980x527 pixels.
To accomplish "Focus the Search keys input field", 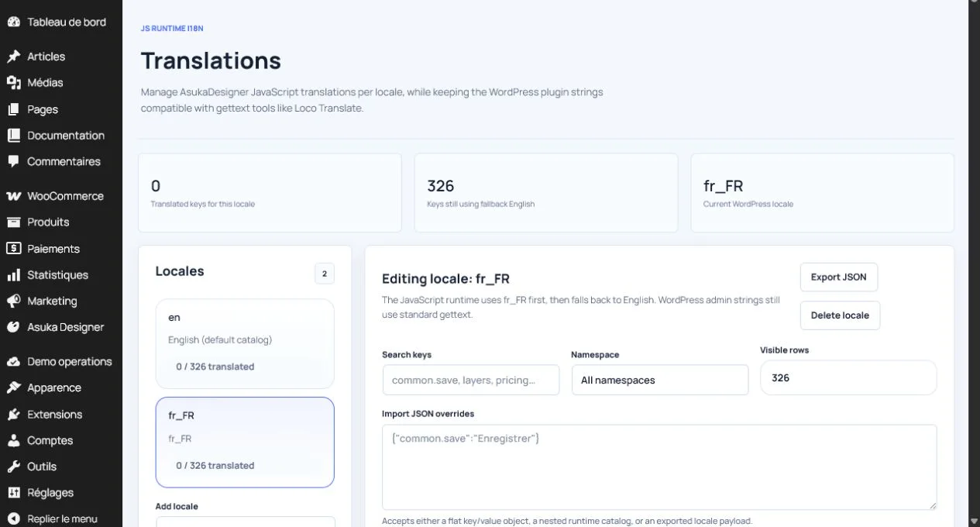I will [x=471, y=380].
